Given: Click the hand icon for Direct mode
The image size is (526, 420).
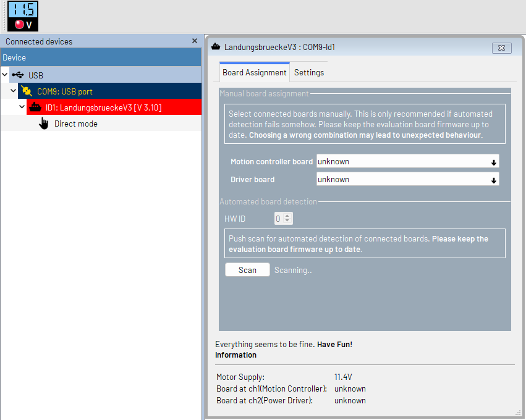Looking at the screenshot, I should pyautogui.click(x=44, y=124).
